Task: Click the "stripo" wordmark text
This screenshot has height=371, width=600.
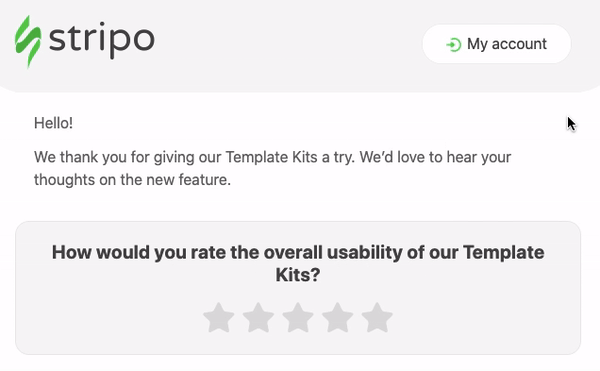Action: tap(102, 39)
